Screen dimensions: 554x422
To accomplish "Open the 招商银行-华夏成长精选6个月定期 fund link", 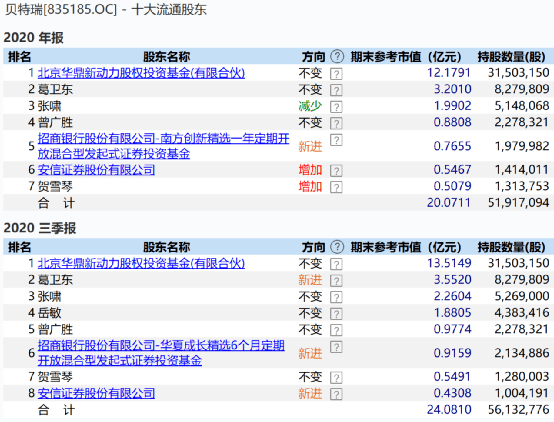I will coord(161,353).
